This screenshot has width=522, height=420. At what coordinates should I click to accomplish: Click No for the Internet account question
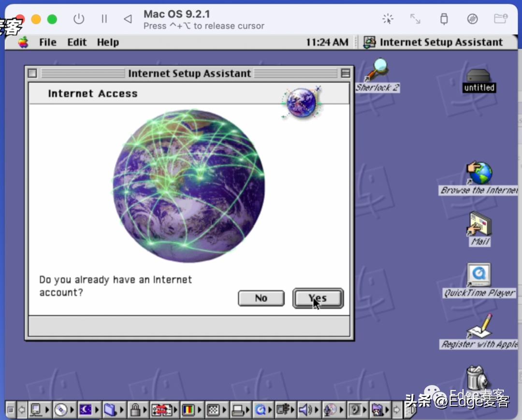click(x=261, y=298)
